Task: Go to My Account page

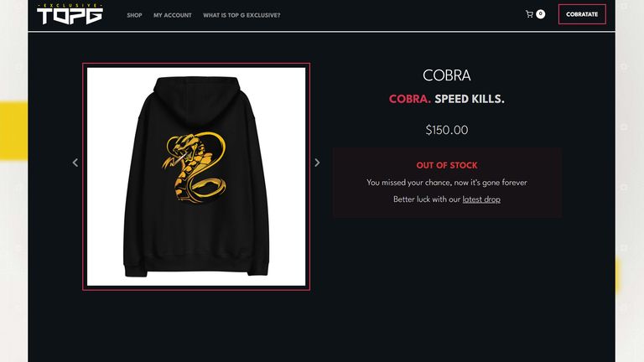Action: click(173, 15)
